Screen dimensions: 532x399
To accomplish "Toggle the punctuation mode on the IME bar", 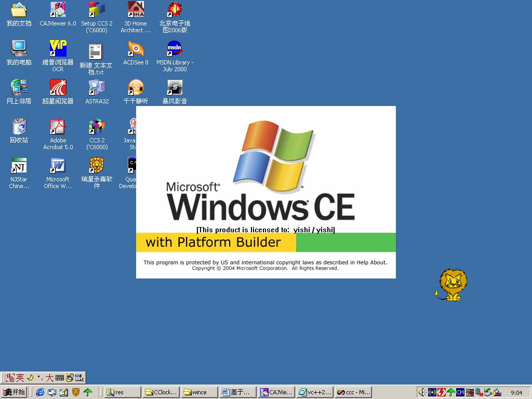I will click(39, 378).
